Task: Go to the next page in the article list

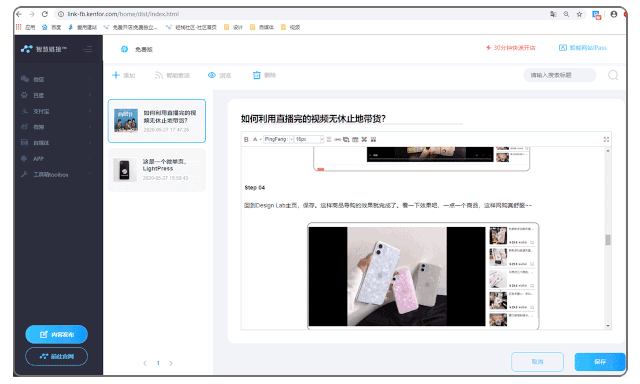Action: click(x=171, y=363)
